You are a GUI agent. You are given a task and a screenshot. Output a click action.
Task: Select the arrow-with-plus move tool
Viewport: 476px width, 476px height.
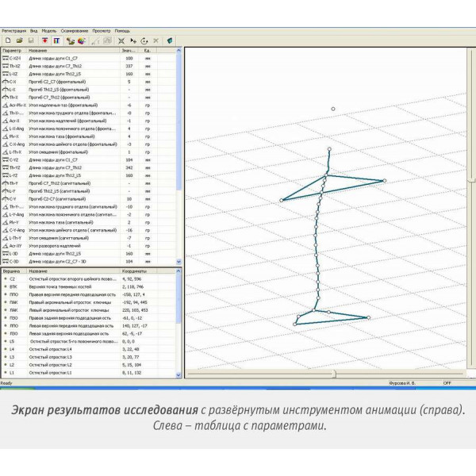(133, 40)
